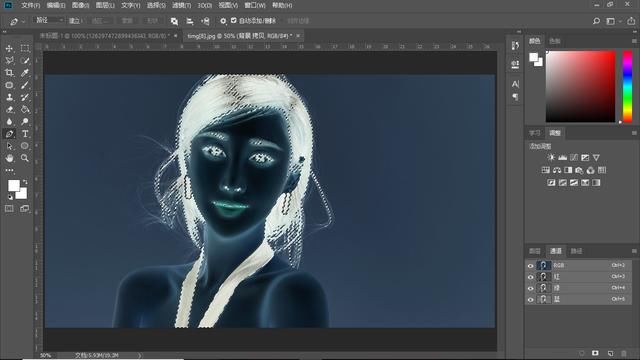
Task: Select the Paint Bucket tool
Action: pos(25,109)
